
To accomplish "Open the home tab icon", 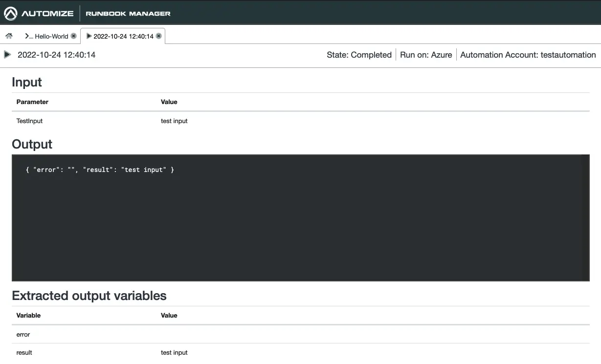I will coord(9,36).
